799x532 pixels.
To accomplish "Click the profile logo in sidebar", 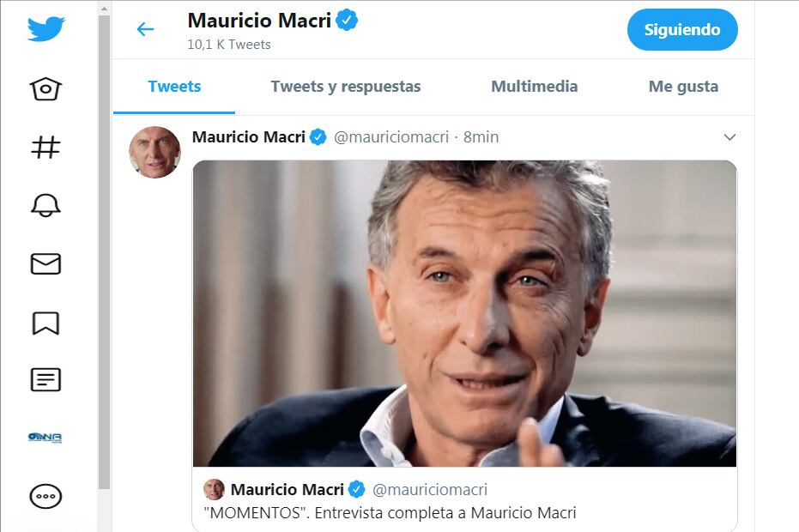I will 45,438.
